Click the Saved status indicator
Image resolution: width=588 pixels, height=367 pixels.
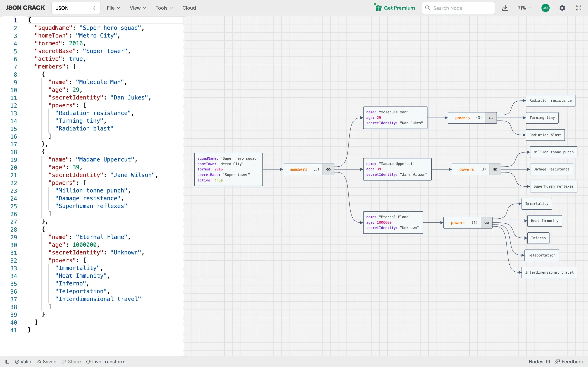point(47,361)
